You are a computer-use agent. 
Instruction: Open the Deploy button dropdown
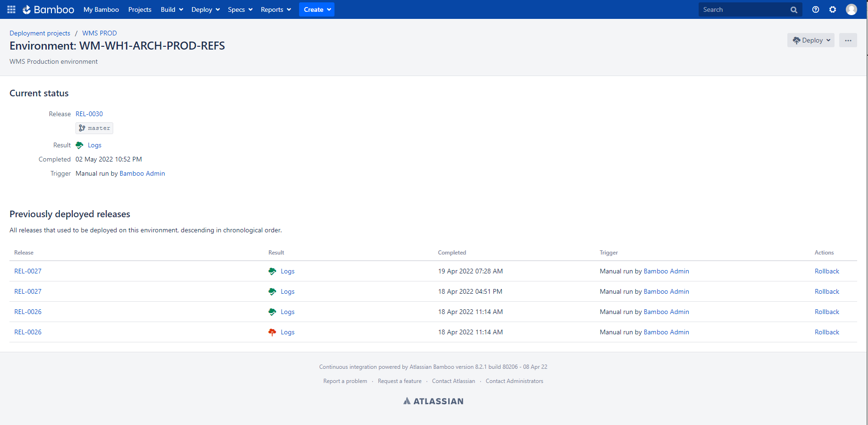811,40
